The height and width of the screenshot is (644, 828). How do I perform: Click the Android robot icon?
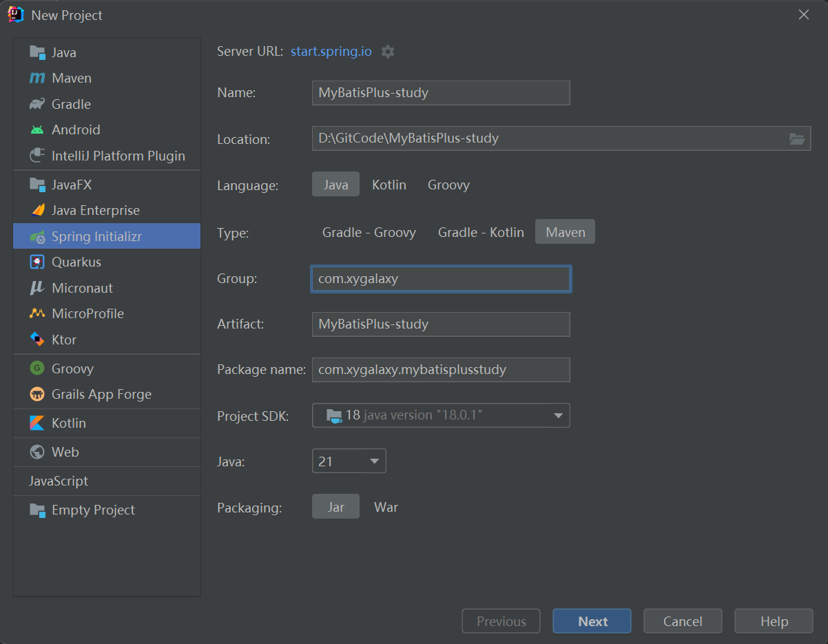coord(37,130)
